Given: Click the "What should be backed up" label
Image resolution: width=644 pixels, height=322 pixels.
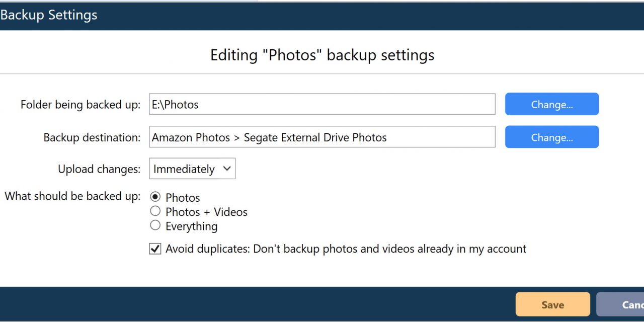Looking at the screenshot, I should pyautogui.click(x=72, y=196).
